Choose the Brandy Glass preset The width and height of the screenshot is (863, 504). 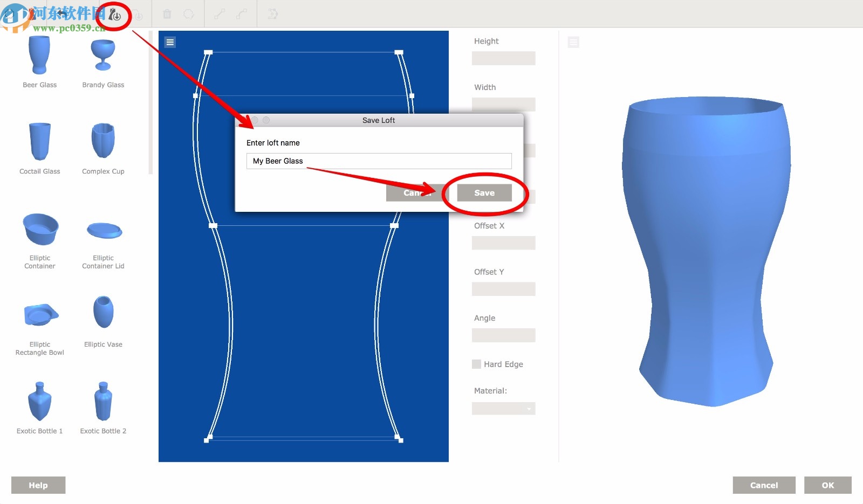click(x=103, y=62)
